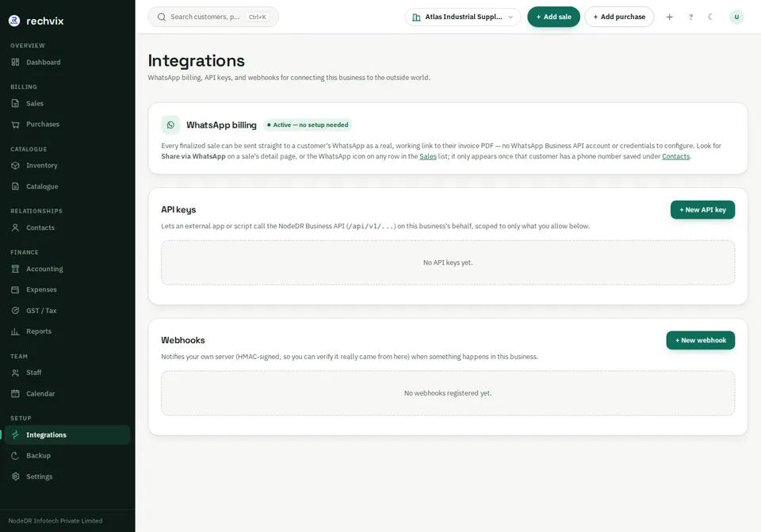Click the Add sale button
The height and width of the screenshot is (532, 761).
[553, 17]
